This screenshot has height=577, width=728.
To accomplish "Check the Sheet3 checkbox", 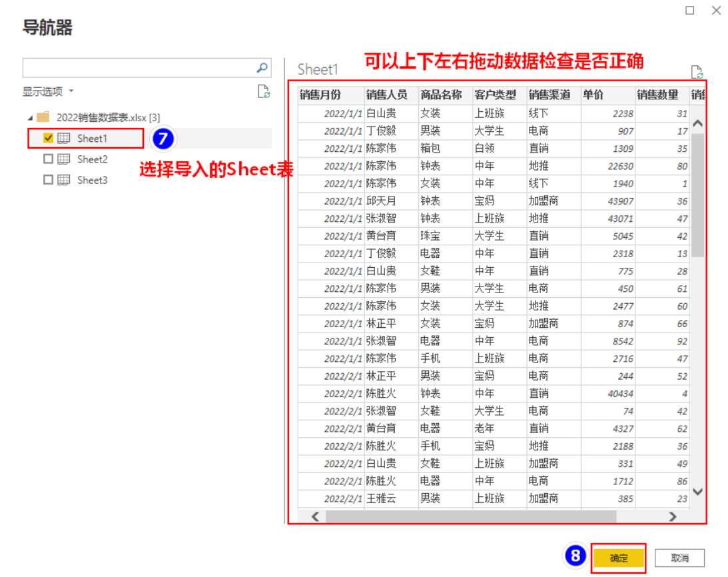I will pyautogui.click(x=48, y=180).
